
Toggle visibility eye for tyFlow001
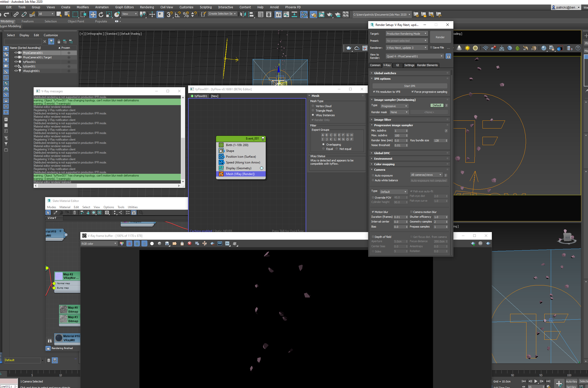[16, 62]
